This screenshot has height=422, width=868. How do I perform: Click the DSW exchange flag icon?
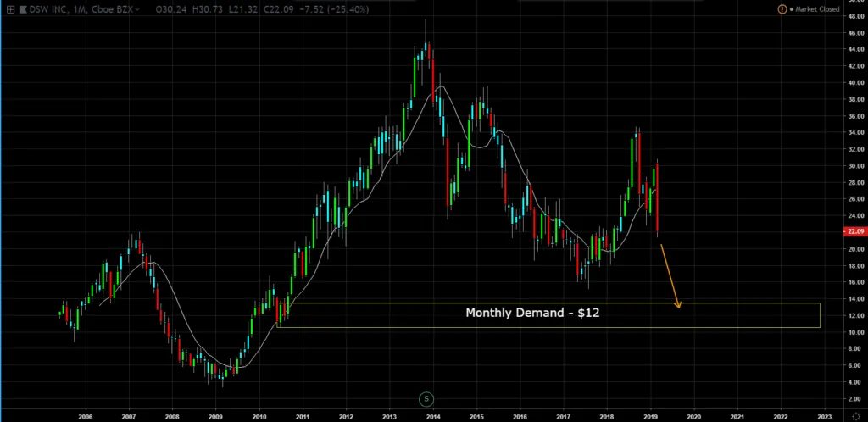click(x=23, y=9)
